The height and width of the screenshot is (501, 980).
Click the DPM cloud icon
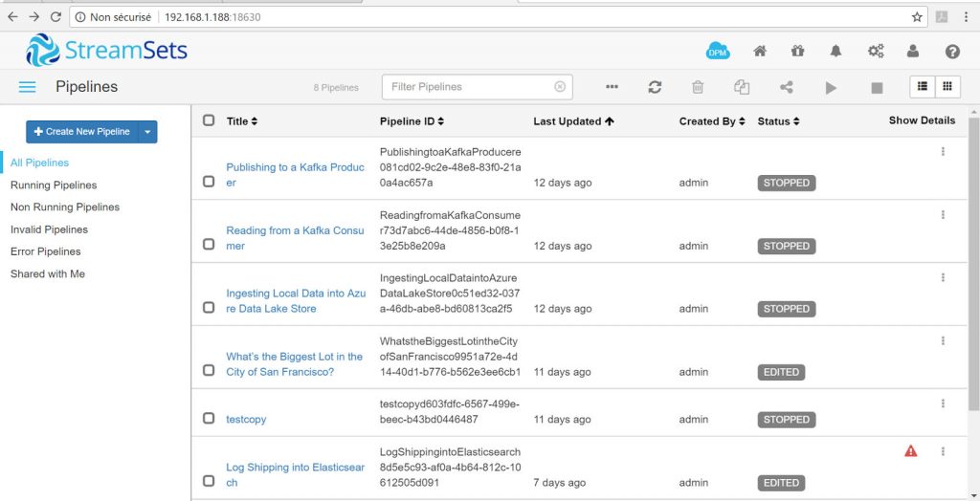[x=718, y=51]
